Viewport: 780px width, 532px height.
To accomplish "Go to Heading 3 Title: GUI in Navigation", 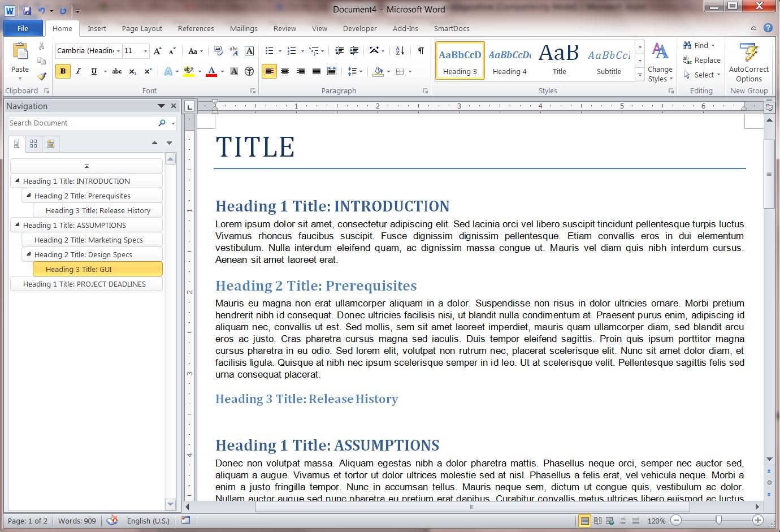I will [98, 269].
